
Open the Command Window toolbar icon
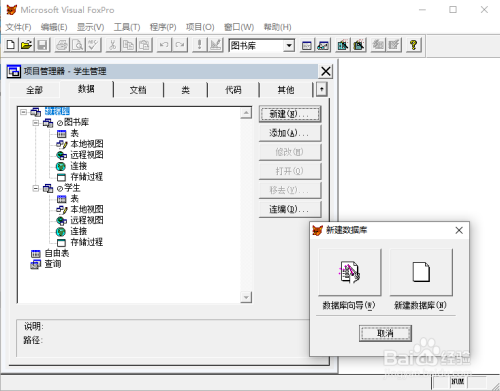click(x=307, y=45)
